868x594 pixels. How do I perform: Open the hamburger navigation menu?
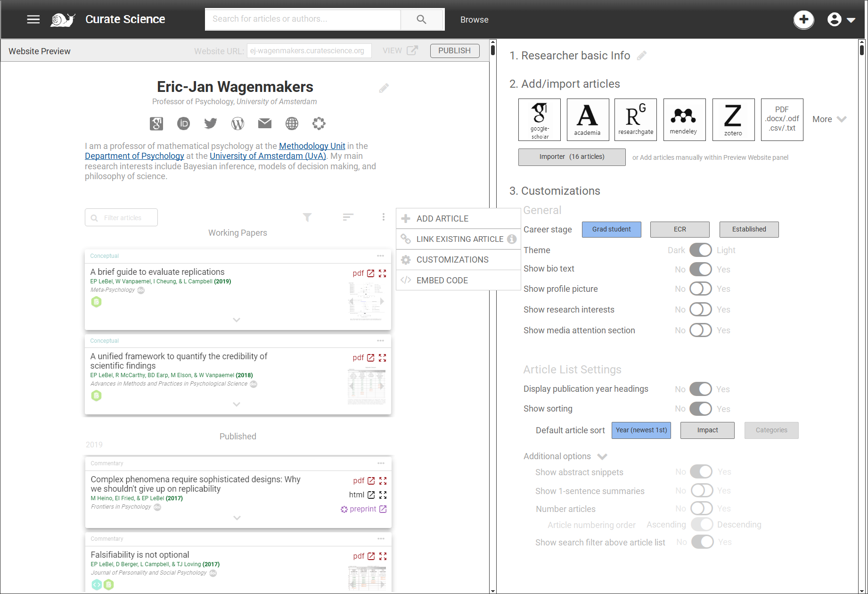point(33,19)
